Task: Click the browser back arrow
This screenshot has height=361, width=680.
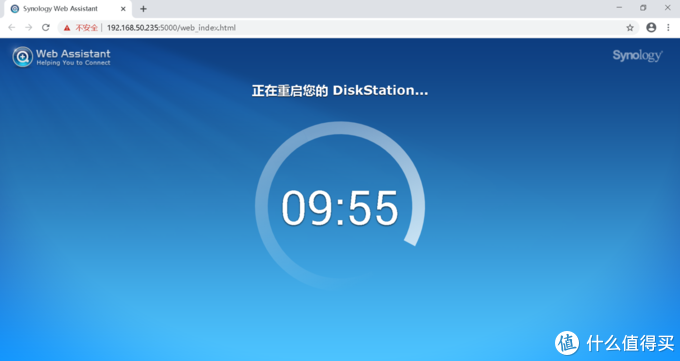Action: [12, 28]
